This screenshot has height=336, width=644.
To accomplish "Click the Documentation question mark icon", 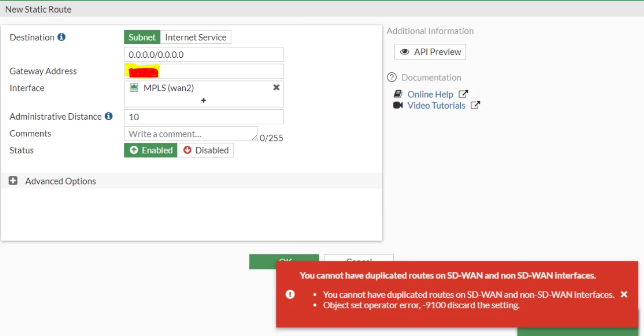I will (x=392, y=77).
